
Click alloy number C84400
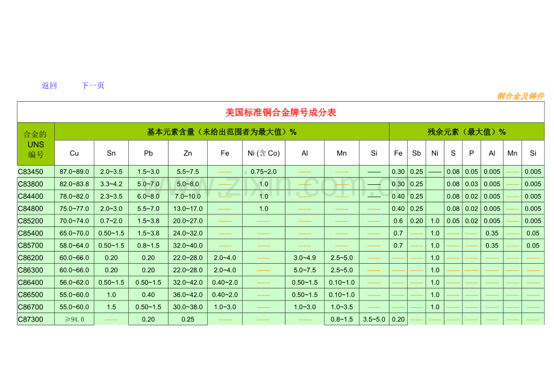[x=30, y=196]
